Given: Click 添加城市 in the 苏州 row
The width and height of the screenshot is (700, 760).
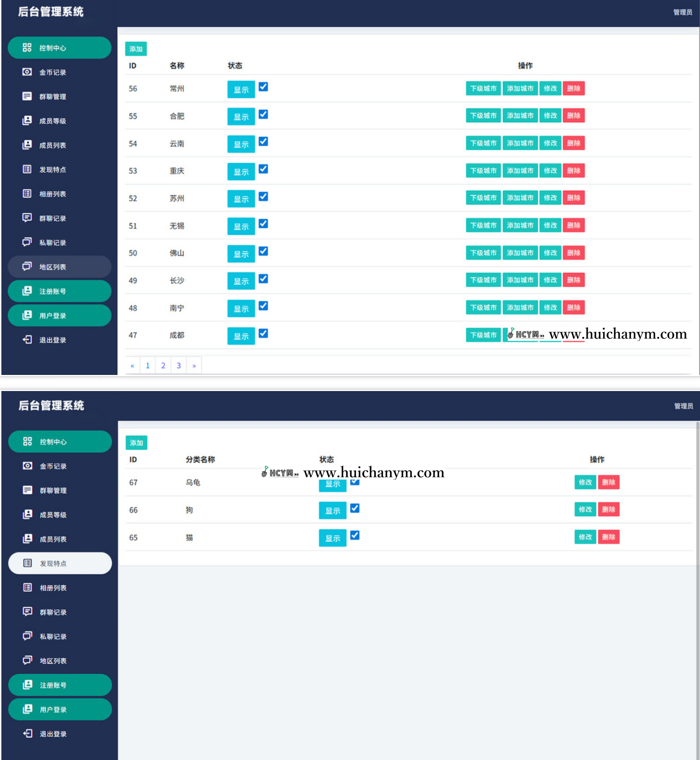Looking at the screenshot, I should [x=520, y=198].
